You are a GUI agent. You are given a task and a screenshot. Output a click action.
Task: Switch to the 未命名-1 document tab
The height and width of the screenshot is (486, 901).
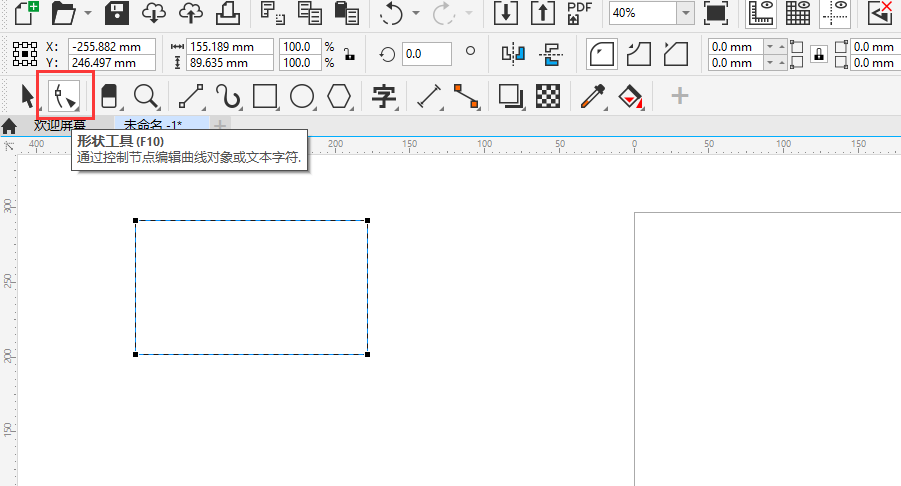pyautogui.click(x=153, y=126)
